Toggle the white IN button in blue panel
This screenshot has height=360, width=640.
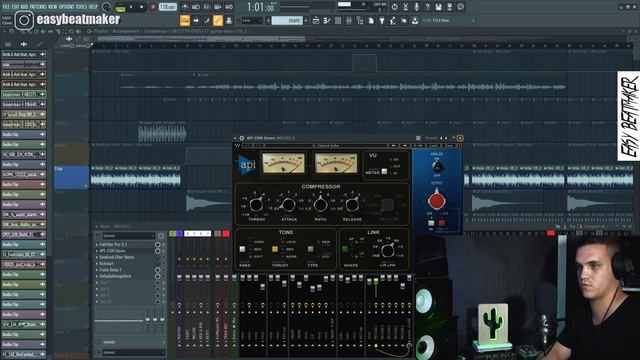tap(431, 223)
